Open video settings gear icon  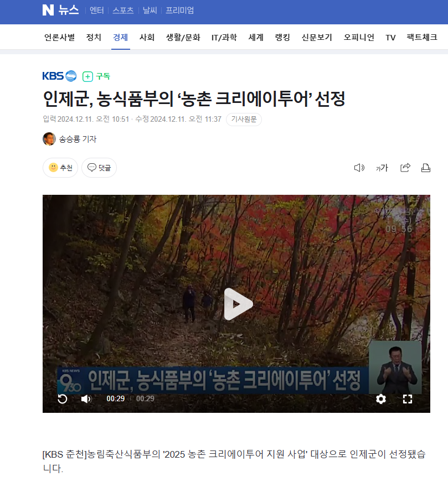click(381, 399)
